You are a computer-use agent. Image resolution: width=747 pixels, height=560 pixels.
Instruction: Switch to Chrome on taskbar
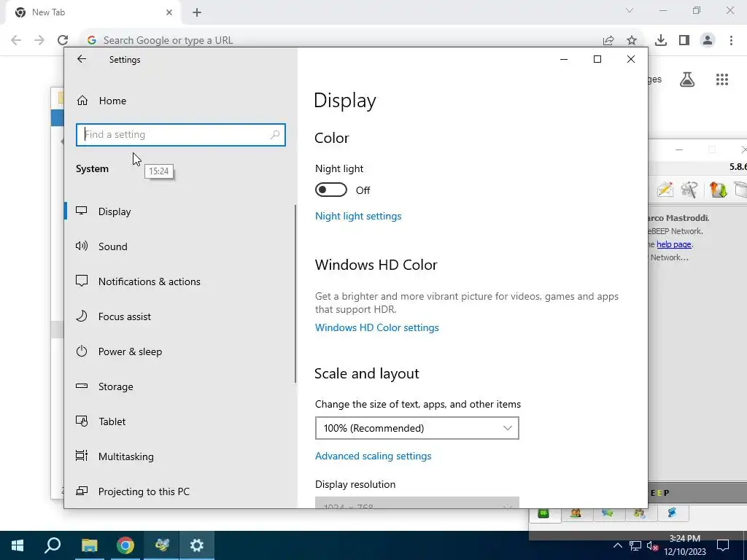125,545
